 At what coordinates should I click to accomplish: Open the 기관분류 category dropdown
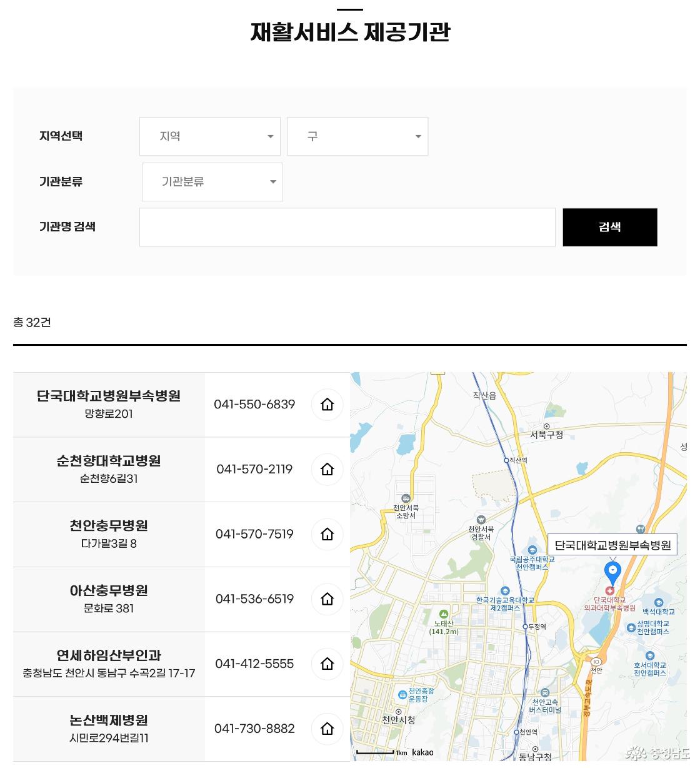[x=212, y=182]
